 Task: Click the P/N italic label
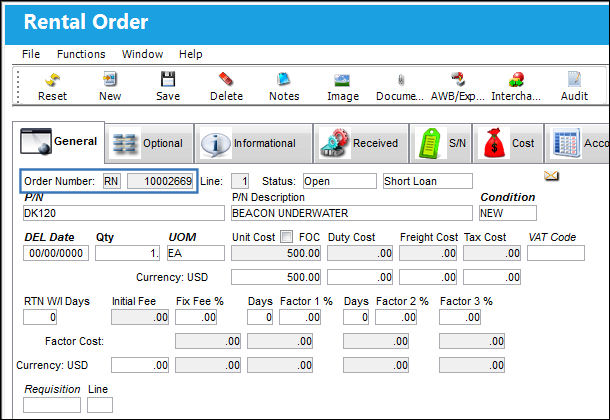click(x=33, y=198)
